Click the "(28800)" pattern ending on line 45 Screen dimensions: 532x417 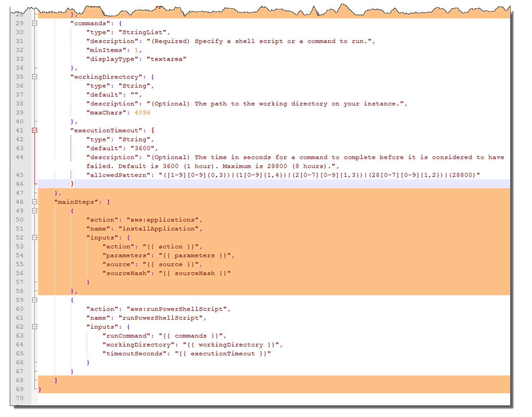coord(462,175)
